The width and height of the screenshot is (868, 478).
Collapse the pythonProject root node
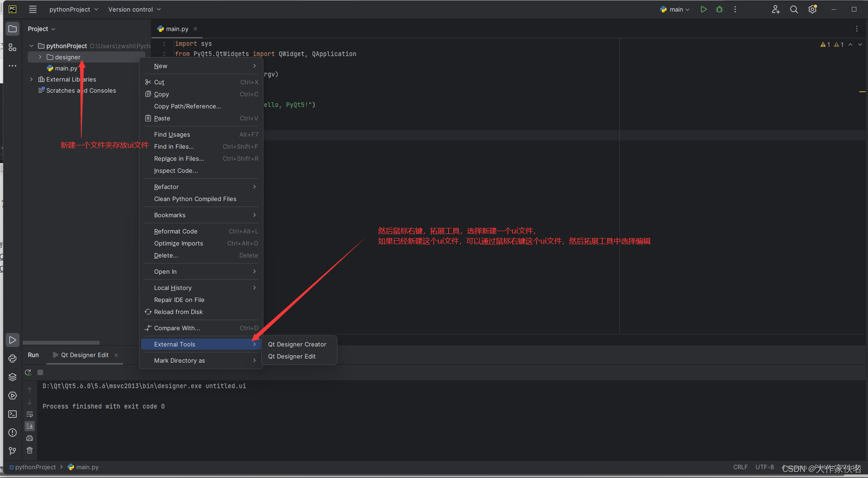tap(31, 46)
